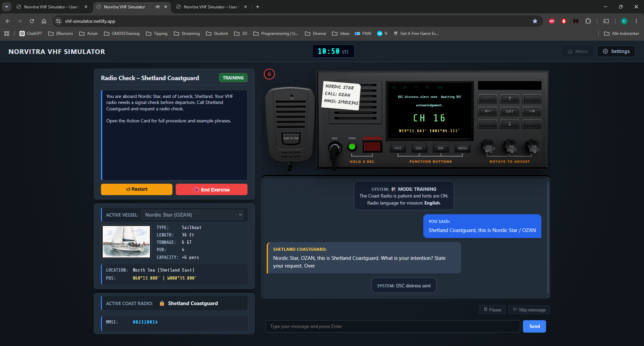Click Skip message button
This screenshot has height=346, width=644.
529,310
